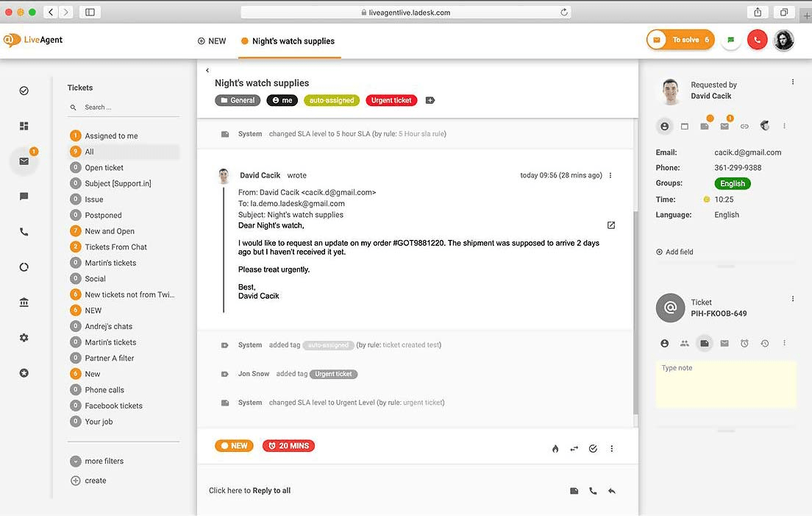Collapse the ticket detail panel via left chevron
The width and height of the screenshot is (812, 516).
(207, 70)
